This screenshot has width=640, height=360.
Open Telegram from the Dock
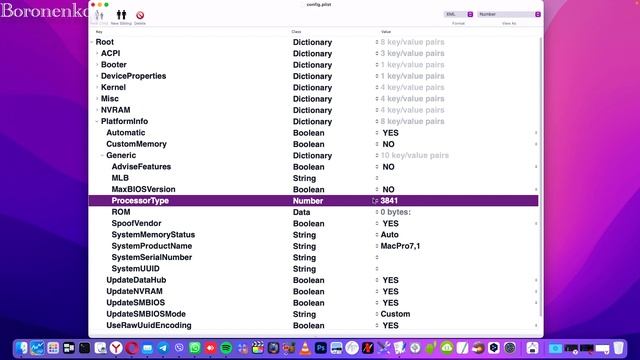163,348
